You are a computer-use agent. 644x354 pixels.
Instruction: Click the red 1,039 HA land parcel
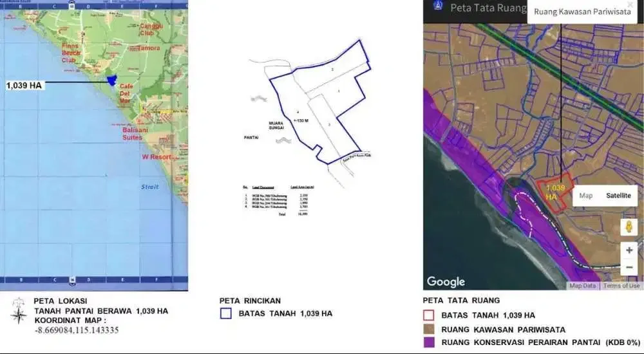(555, 192)
